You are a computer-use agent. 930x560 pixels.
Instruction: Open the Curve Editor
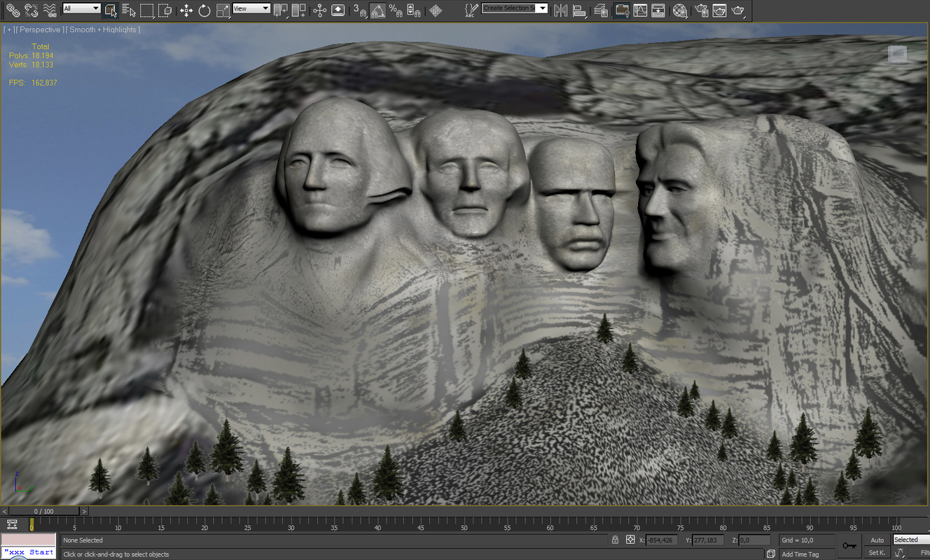coord(639,10)
